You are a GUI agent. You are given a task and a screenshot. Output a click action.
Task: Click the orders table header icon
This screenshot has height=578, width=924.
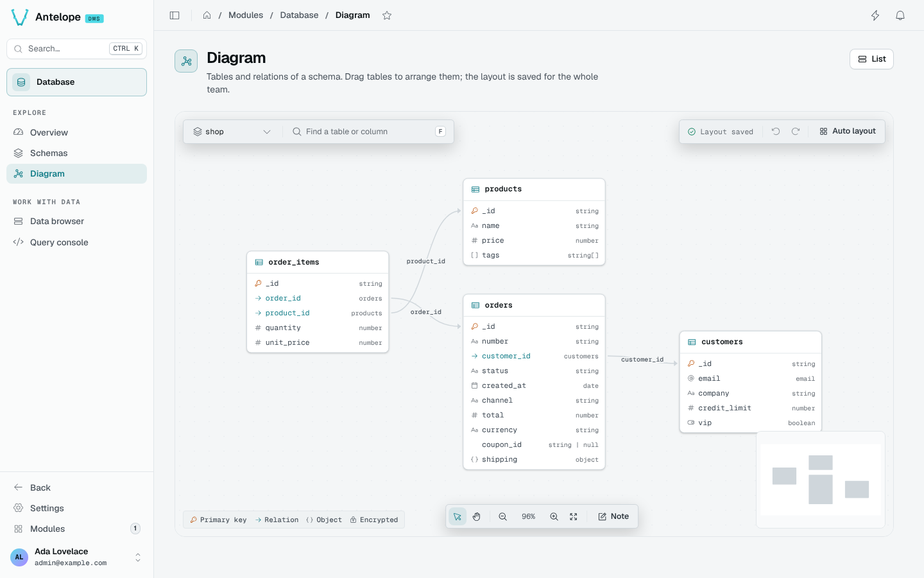pyautogui.click(x=475, y=306)
